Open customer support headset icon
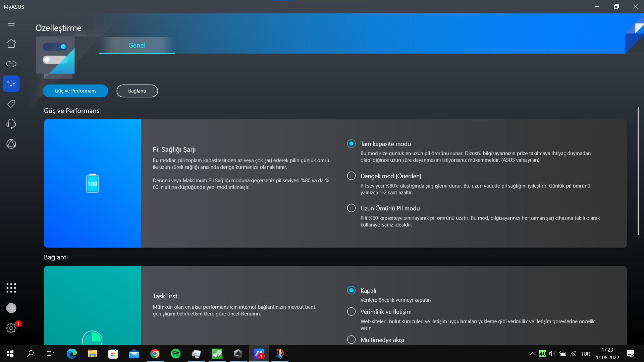 pyautogui.click(x=11, y=124)
